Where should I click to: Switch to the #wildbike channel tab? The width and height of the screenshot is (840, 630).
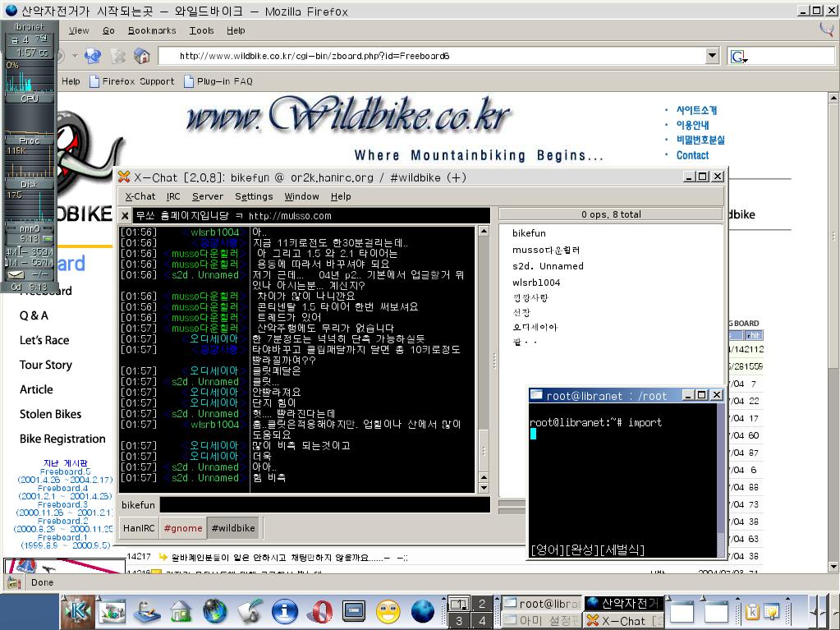point(233,528)
